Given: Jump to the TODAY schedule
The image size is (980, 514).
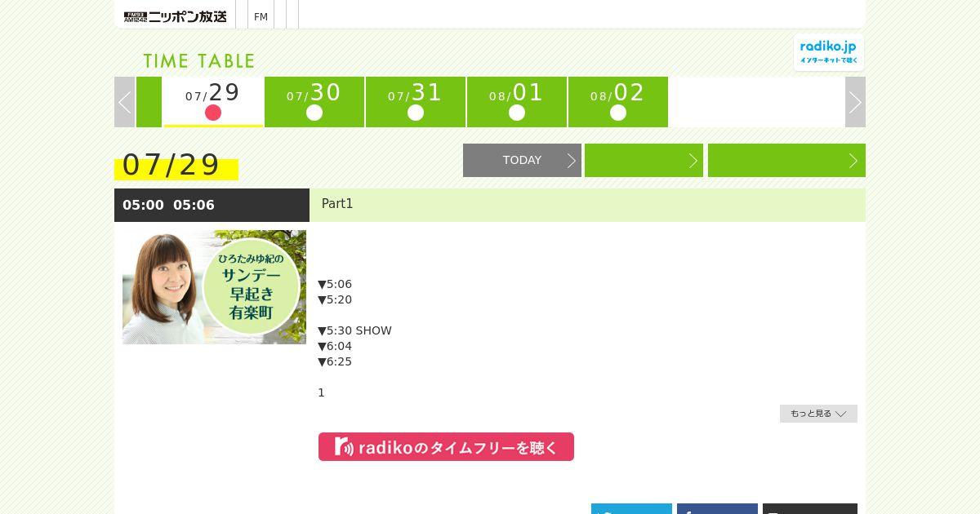Looking at the screenshot, I should coord(522,160).
